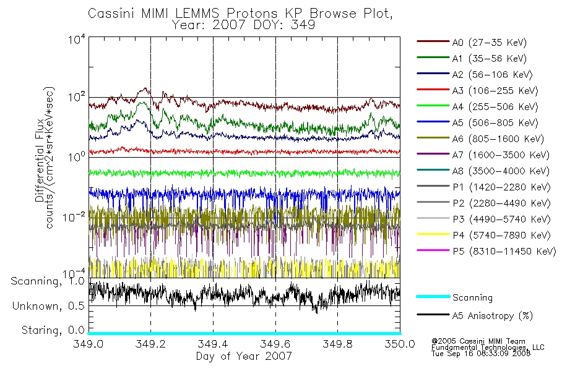Click the @2005 Cassini MIMI Team credit

pos(478,341)
